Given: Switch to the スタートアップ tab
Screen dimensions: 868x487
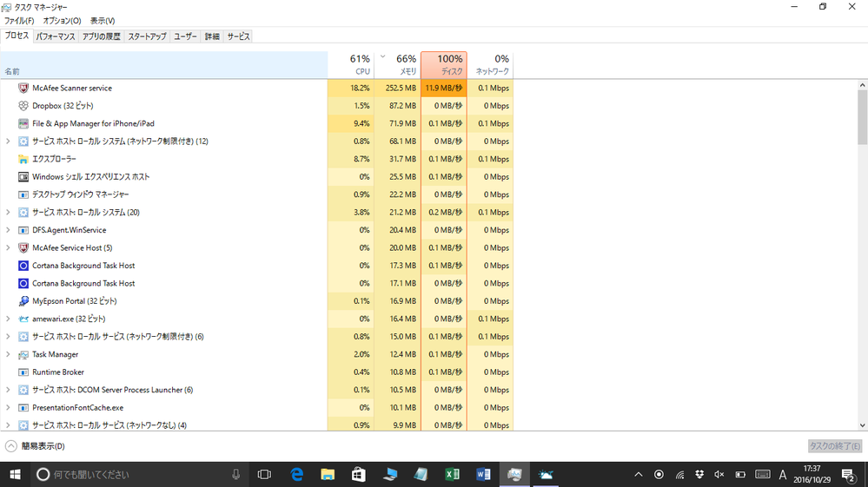Looking at the screenshot, I should click(x=147, y=36).
